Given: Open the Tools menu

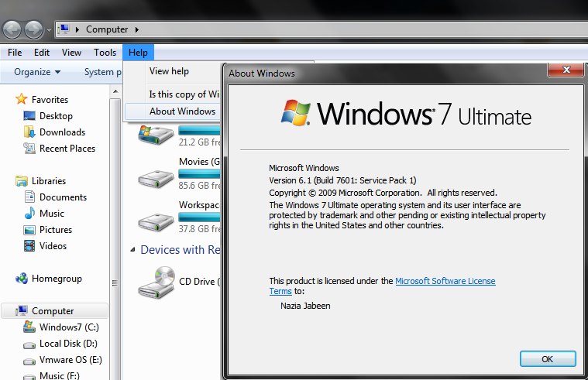Looking at the screenshot, I should [x=105, y=53].
